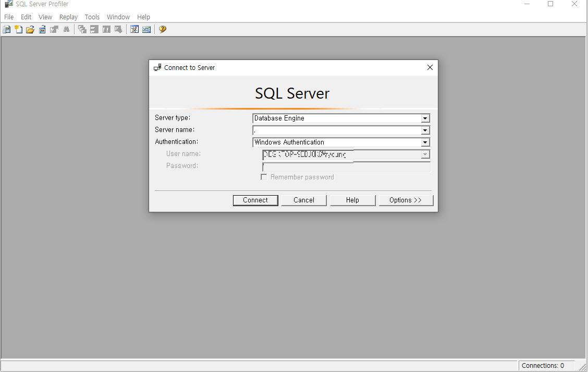Screen dimensions: 588x372
Task: Expand the Server type dropdown
Action: tap(425, 118)
